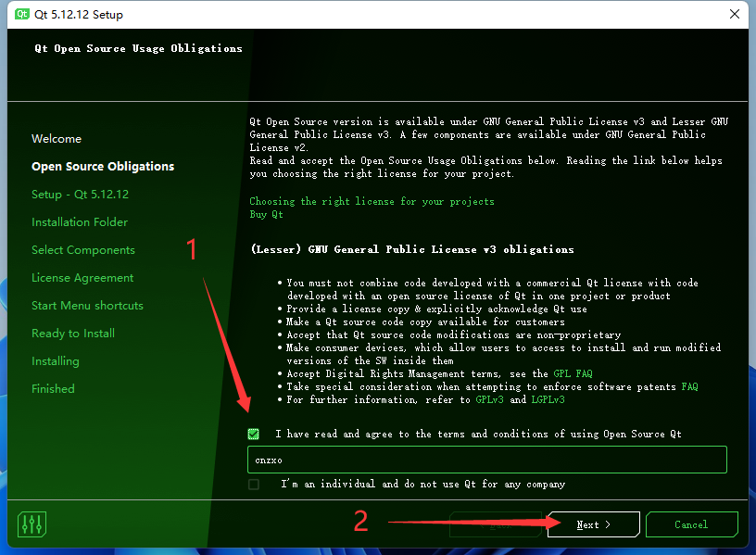Click the Next button
The height and width of the screenshot is (555, 756).
(592, 523)
